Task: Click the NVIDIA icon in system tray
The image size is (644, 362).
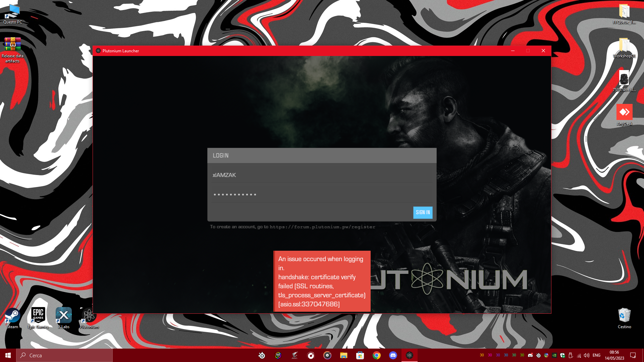Action: tap(554, 355)
